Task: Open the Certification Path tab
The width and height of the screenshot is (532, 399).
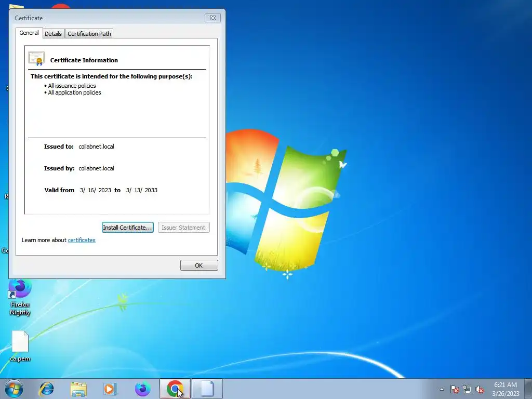Action: click(x=89, y=34)
